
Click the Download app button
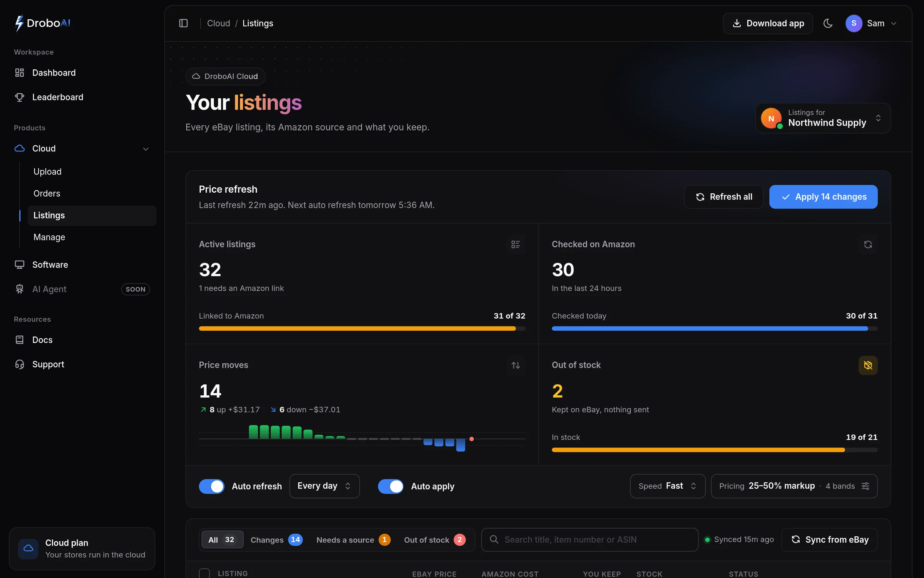pyautogui.click(x=768, y=24)
